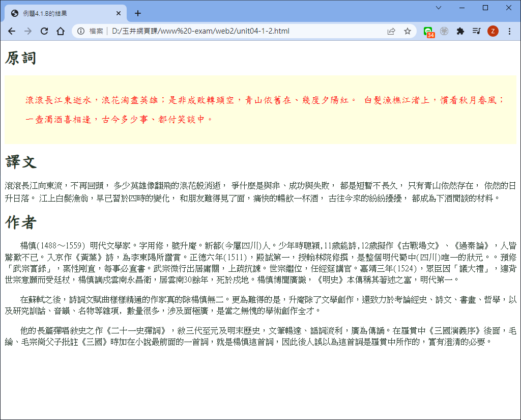Share this page via share icon
521x420 pixels.
(391, 31)
